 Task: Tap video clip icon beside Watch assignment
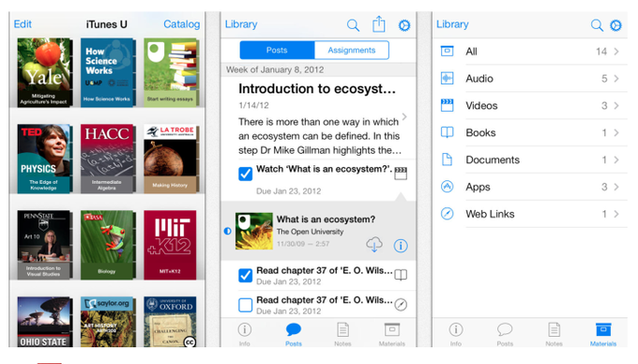(x=401, y=174)
